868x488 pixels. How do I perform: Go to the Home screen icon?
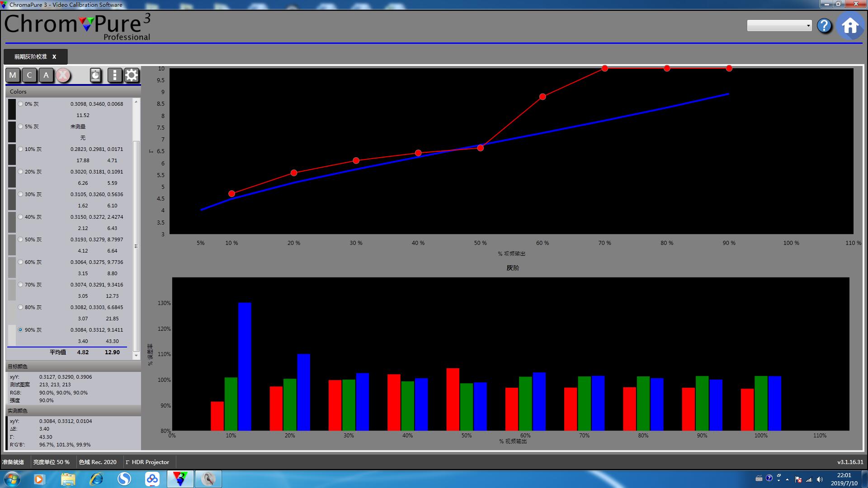pos(850,26)
